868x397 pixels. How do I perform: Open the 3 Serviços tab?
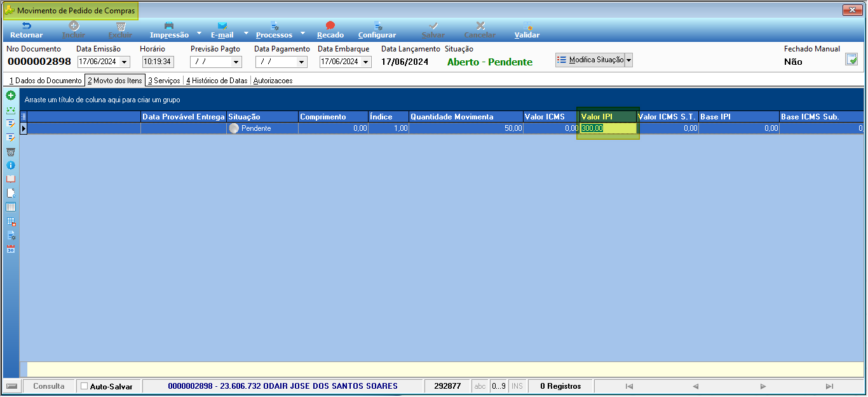(164, 81)
